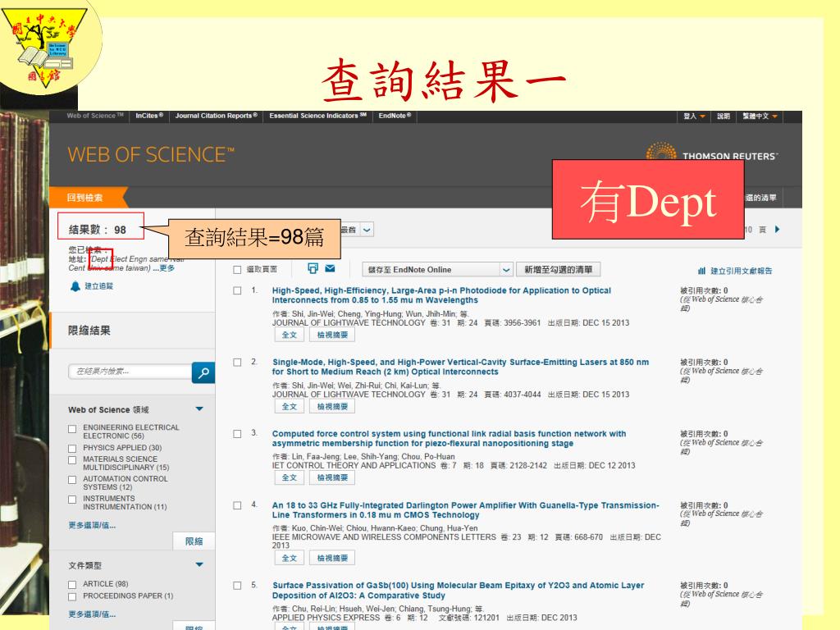Open the language dropdown menu

click(760, 116)
